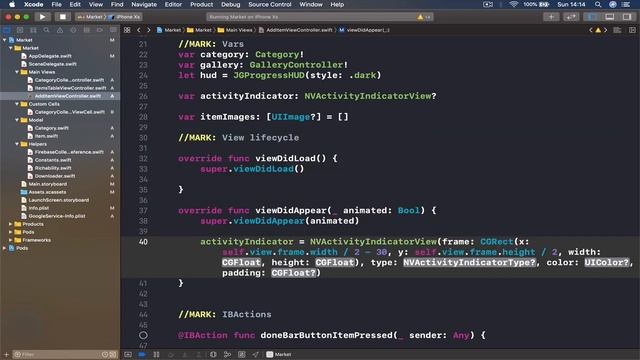Open the code review arrows button
The width and height of the screenshot is (640, 360).
(x=571, y=17)
